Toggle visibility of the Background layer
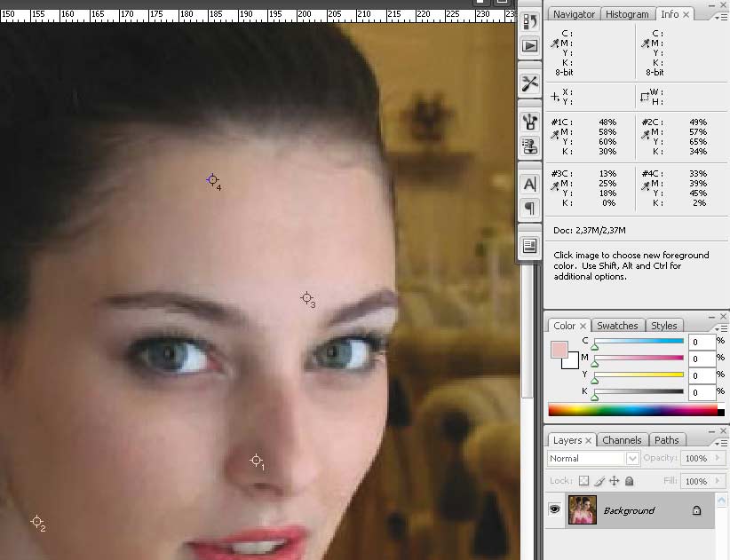Viewport: 730px width, 560px height. point(554,509)
